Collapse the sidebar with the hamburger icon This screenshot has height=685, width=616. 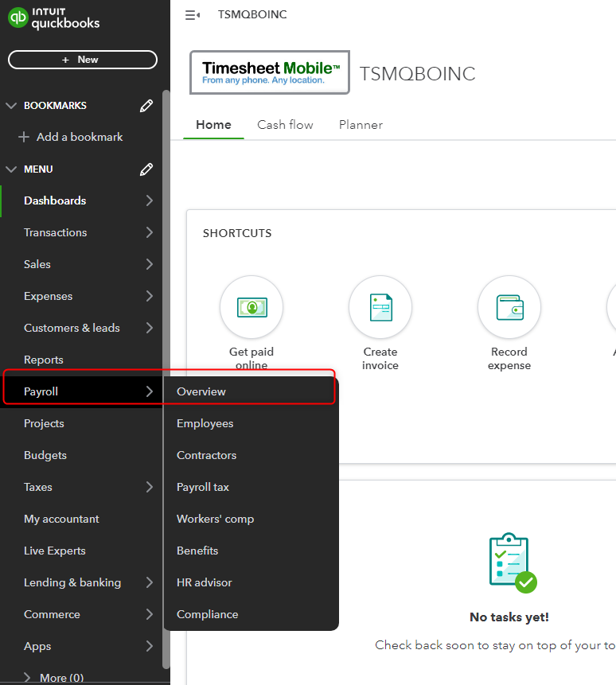(193, 15)
